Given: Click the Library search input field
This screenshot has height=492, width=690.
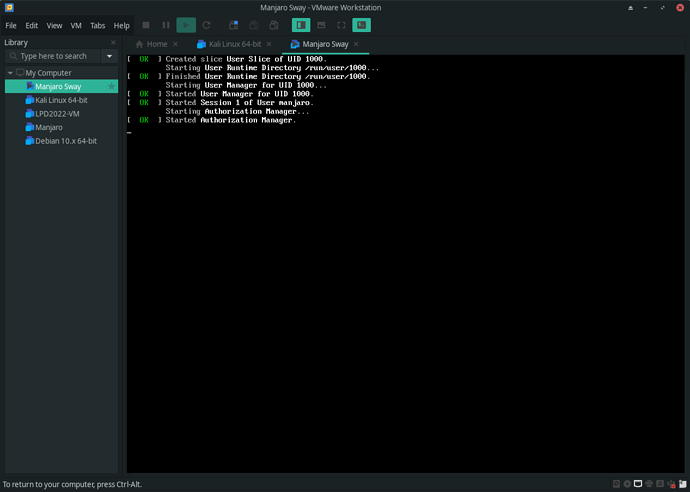Looking at the screenshot, I should pyautogui.click(x=53, y=56).
